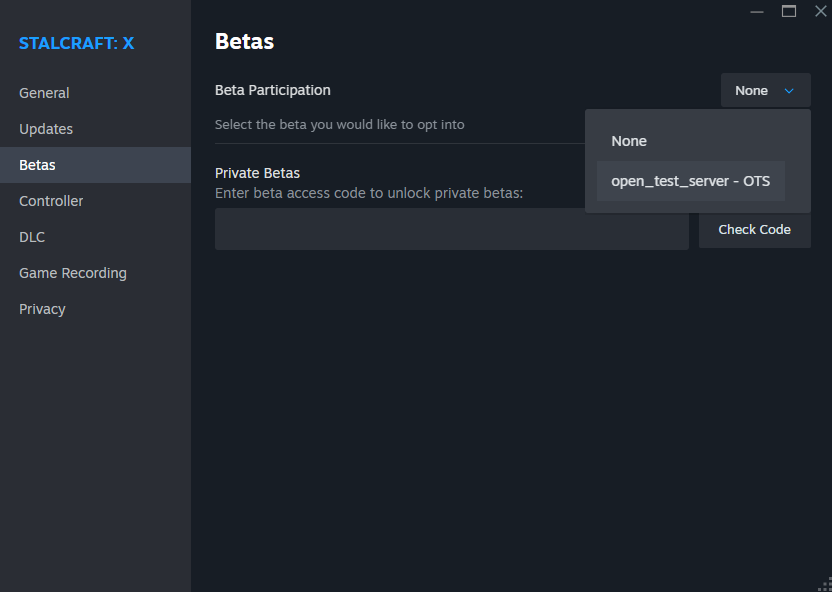Screen dimensions: 832x592
Task: Maximize the properties window
Action: click(x=789, y=12)
